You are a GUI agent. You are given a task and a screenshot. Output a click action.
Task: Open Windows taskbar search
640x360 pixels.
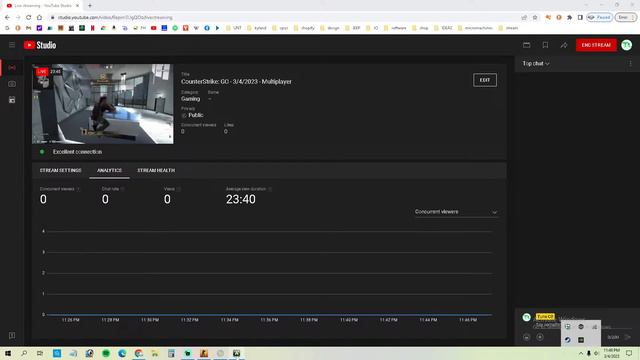pyautogui.click(x=24, y=353)
